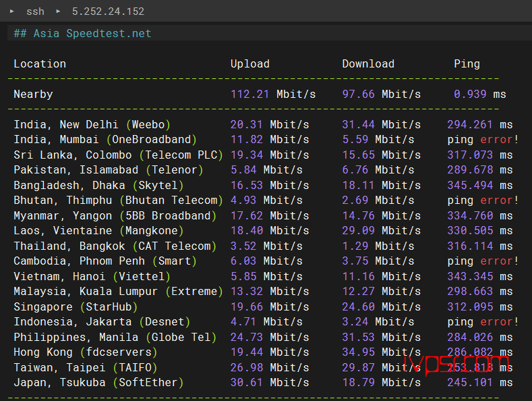Select Taipei upload 26.98
The width and height of the screenshot is (532, 401).
click(x=246, y=367)
